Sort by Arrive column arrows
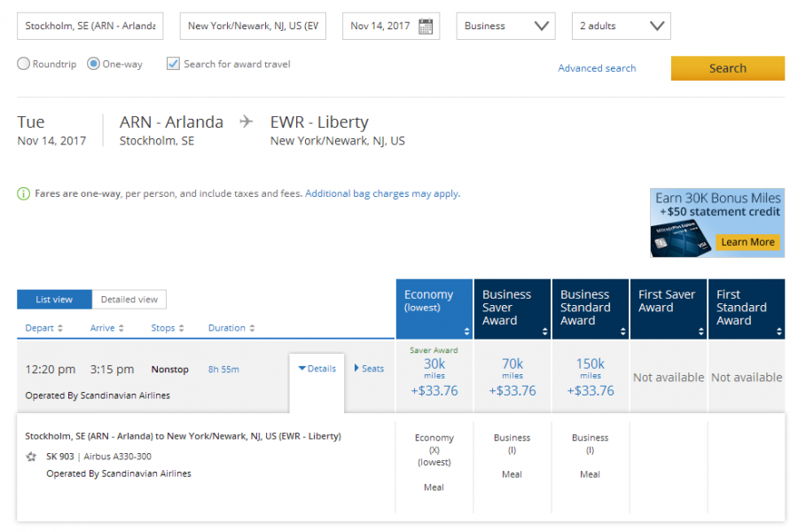The height and width of the screenshot is (532, 798). (121, 328)
